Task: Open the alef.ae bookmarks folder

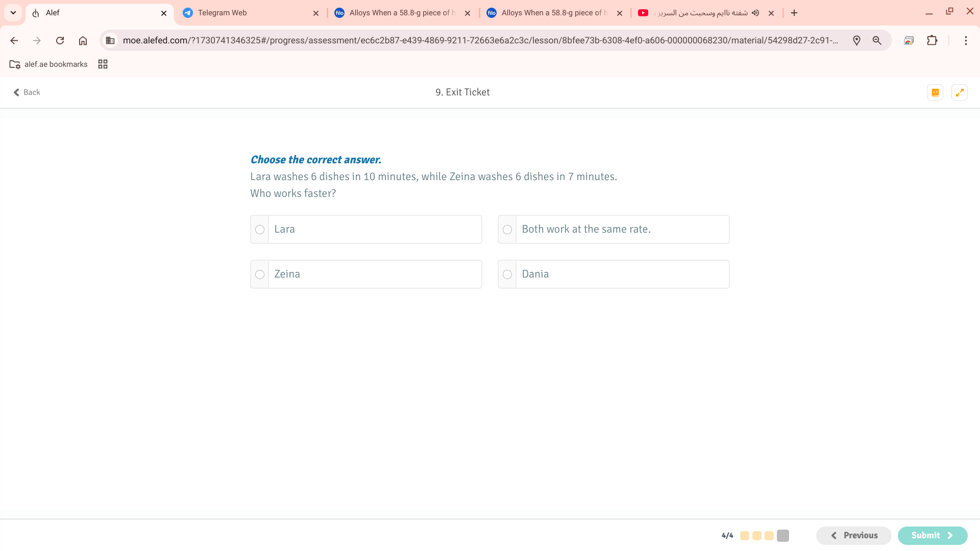Action: (48, 64)
